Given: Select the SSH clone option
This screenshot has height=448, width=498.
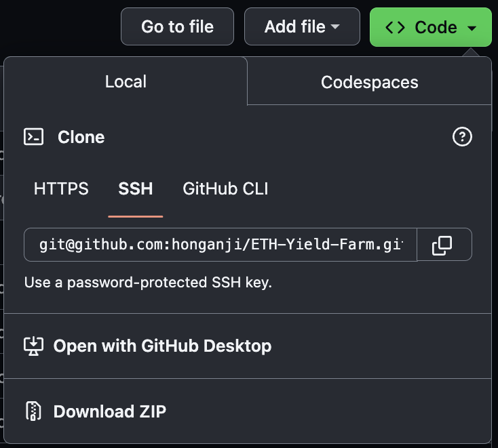Looking at the screenshot, I should (136, 188).
